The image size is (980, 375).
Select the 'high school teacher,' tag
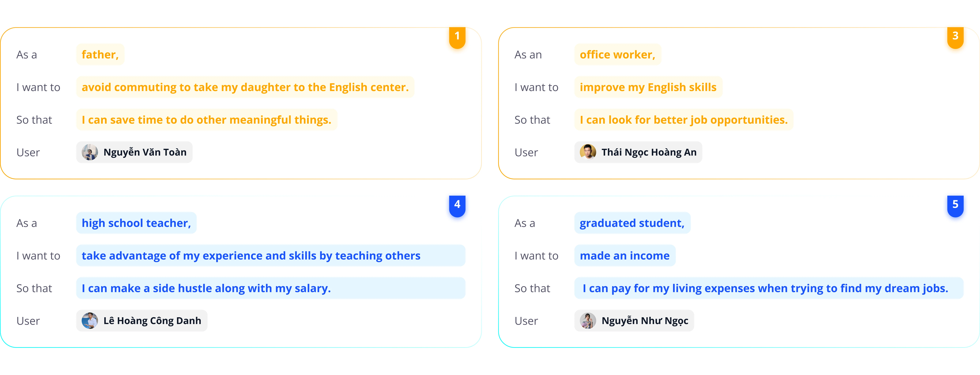pyautogui.click(x=136, y=223)
